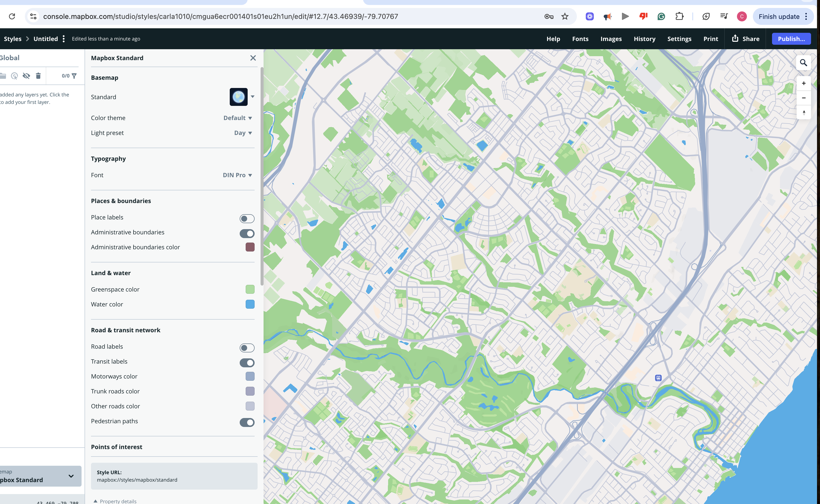The height and width of the screenshot is (504, 820).
Task: Open the map search tool
Action: [803, 63]
